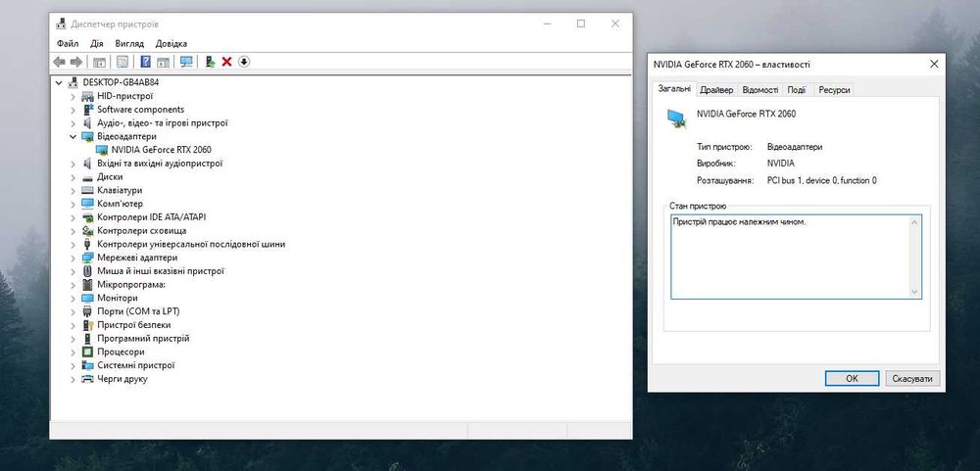Select the Монітори category icon
Viewport: 980px width, 471px height.
87,298
